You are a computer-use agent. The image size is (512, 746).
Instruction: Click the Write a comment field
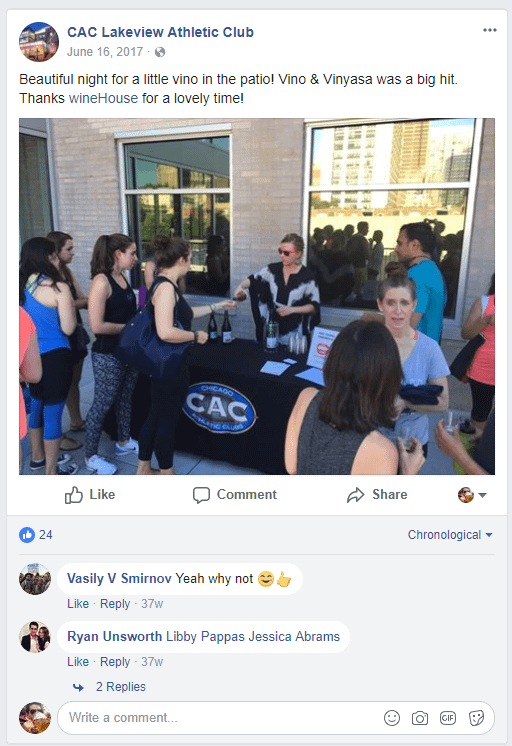219,717
